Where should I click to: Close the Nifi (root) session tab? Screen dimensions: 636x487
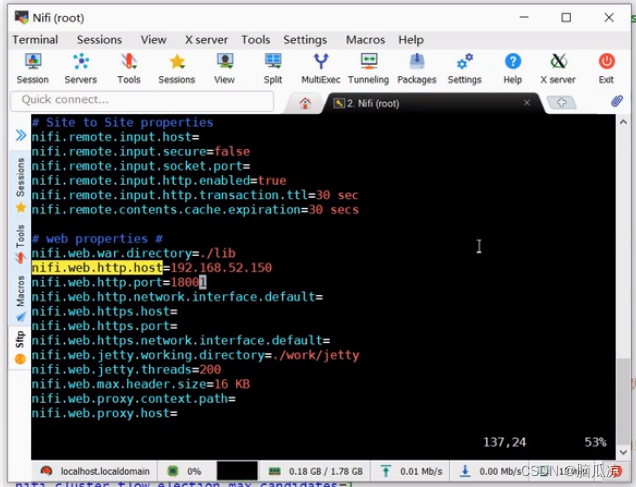coord(527,103)
